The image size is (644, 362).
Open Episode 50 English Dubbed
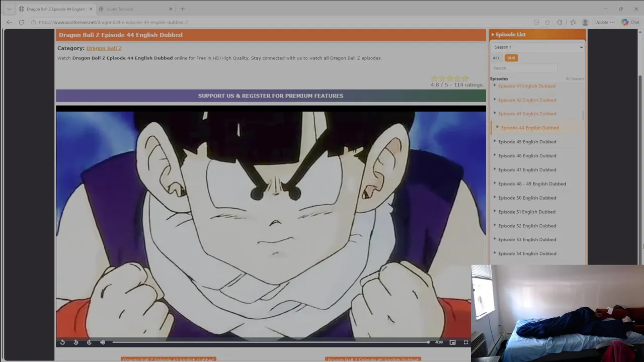point(527,198)
